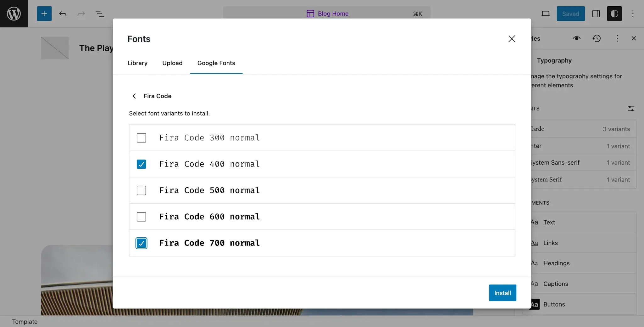
Task: Enable the Fira Code 600 normal variant
Action: click(141, 217)
